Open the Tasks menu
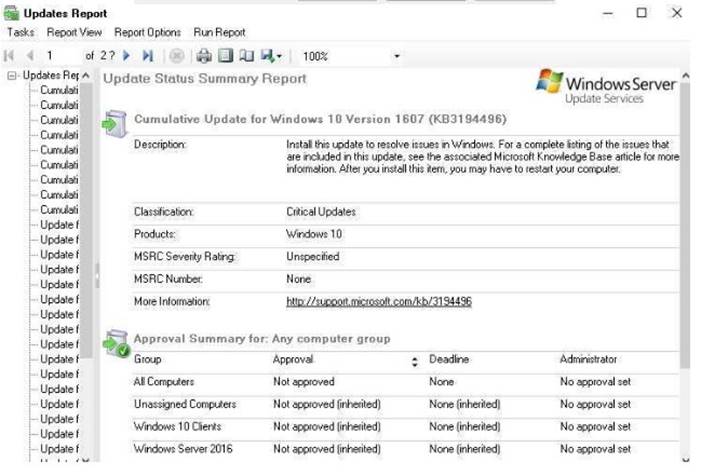701x475 pixels. point(20,32)
